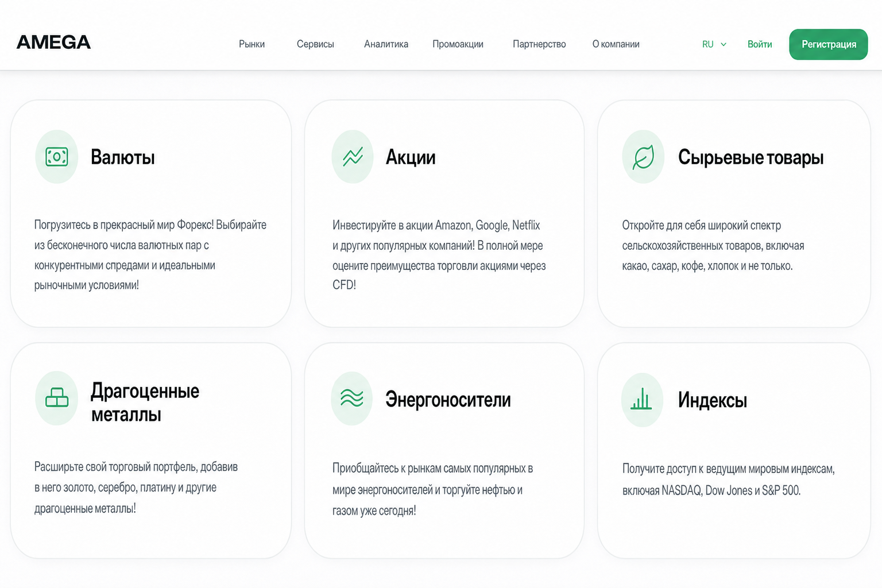Open the Рынки menu
Screen dimensions: 882x588
[x=252, y=44]
